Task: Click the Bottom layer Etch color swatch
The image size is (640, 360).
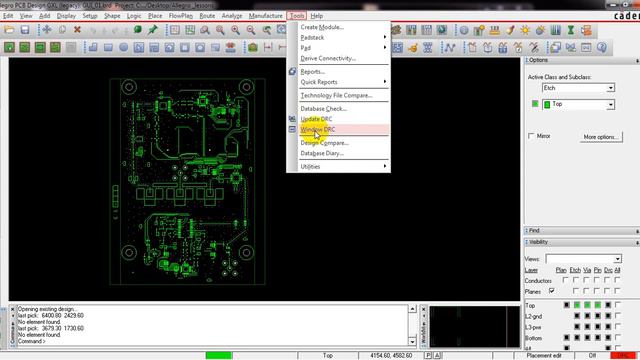Action: (x=577, y=338)
